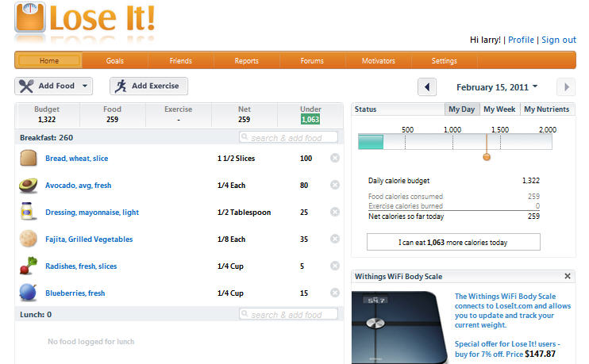Click the fajita tortilla icon
589x364 pixels.
[x=28, y=239]
